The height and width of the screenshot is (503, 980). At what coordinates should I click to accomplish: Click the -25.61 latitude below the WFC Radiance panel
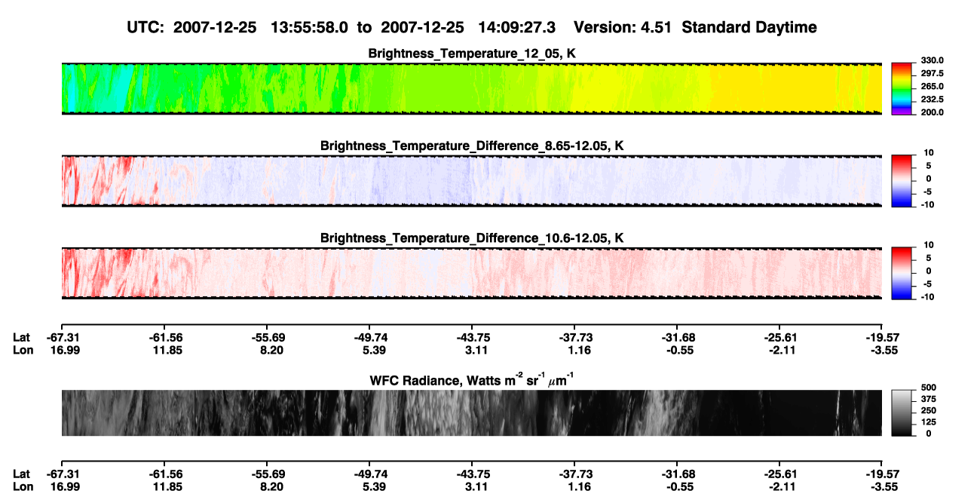click(x=779, y=474)
